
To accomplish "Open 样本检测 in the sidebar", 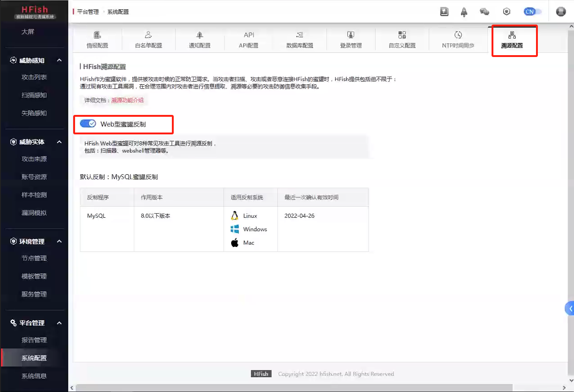I will [34, 195].
